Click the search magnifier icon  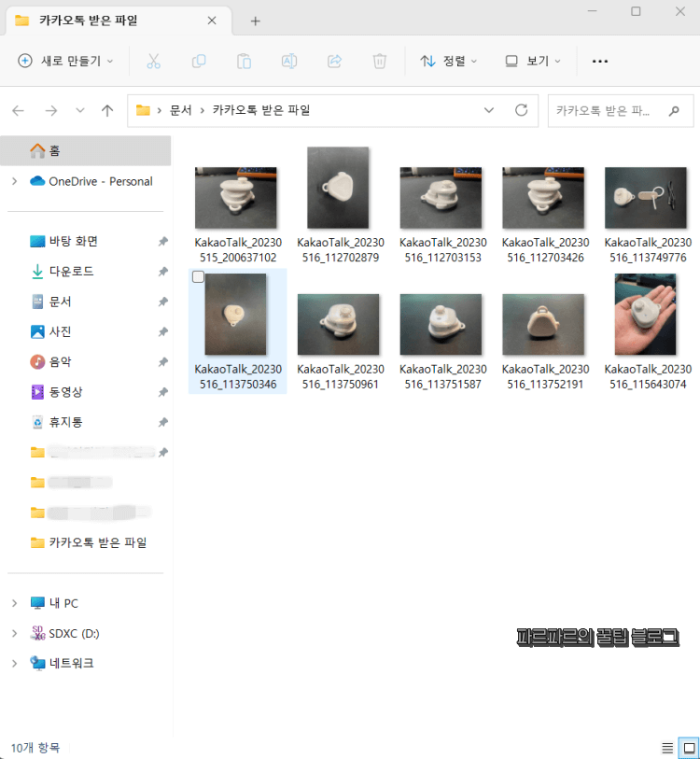674,111
